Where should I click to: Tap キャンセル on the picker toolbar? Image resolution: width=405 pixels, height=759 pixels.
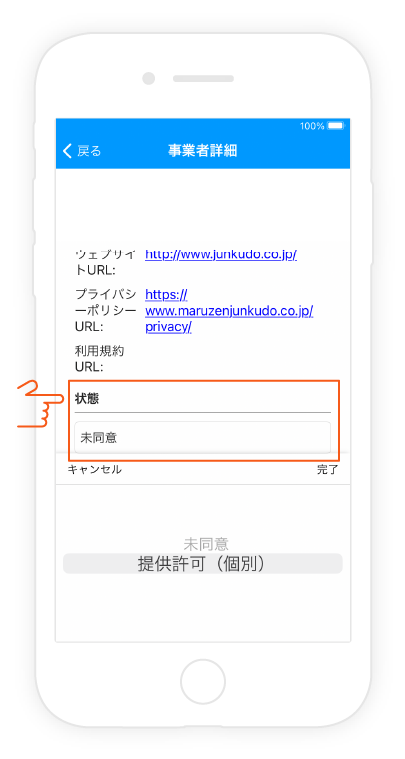(94, 469)
